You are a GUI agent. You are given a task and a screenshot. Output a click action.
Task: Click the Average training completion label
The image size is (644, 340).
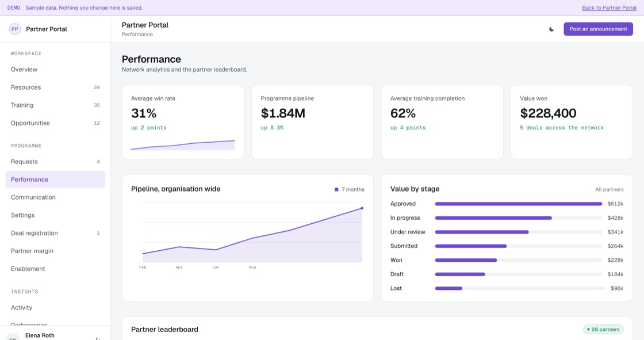(x=428, y=99)
